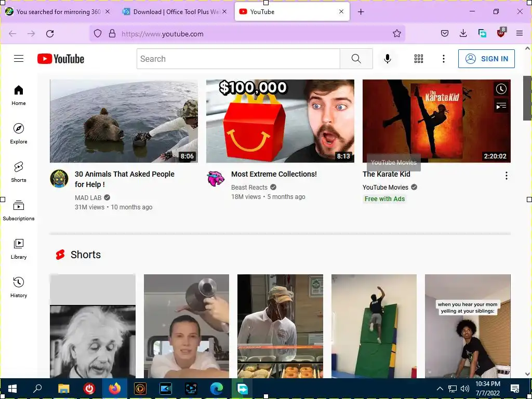Screen dimensions: 532x399
Task: Open Beast Reacts channel avatar
Action: 216,179
